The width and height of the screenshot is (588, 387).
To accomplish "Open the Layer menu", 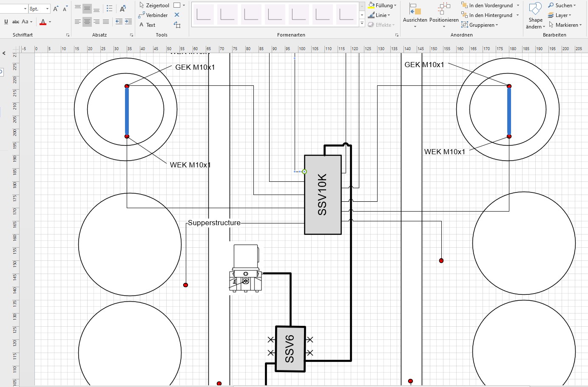I will [560, 15].
